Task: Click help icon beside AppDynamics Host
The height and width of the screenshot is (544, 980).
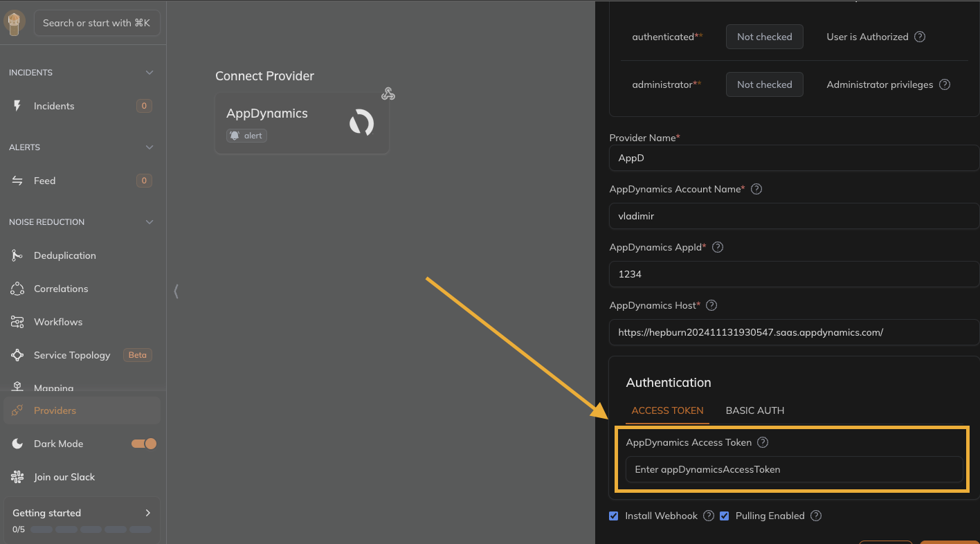Action: pyautogui.click(x=711, y=305)
